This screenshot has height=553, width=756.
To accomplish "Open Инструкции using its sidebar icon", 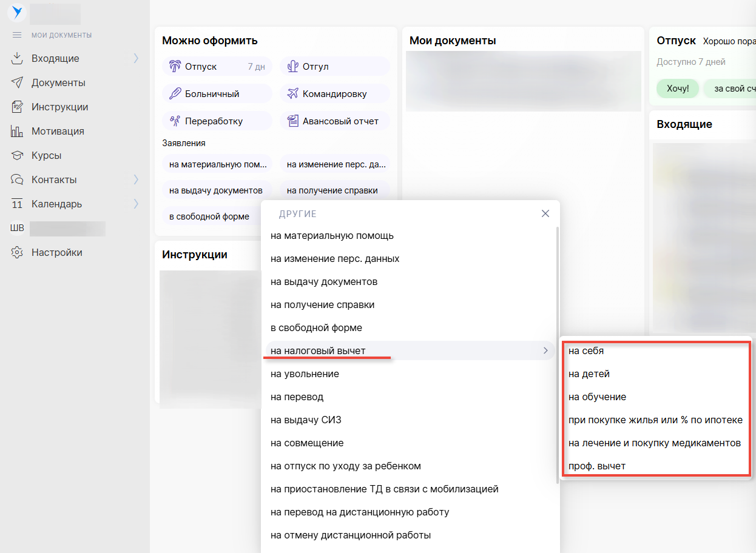I will pos(17,107).
